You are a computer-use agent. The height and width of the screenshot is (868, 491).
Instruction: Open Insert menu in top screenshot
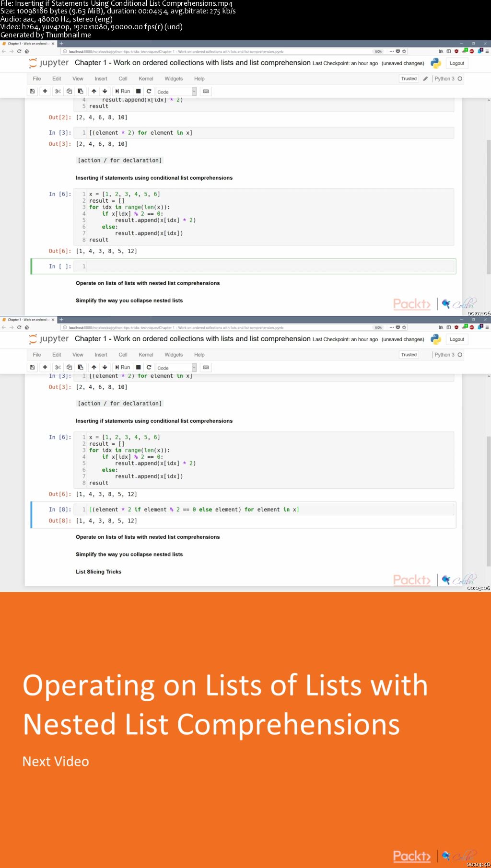point(101,79)
